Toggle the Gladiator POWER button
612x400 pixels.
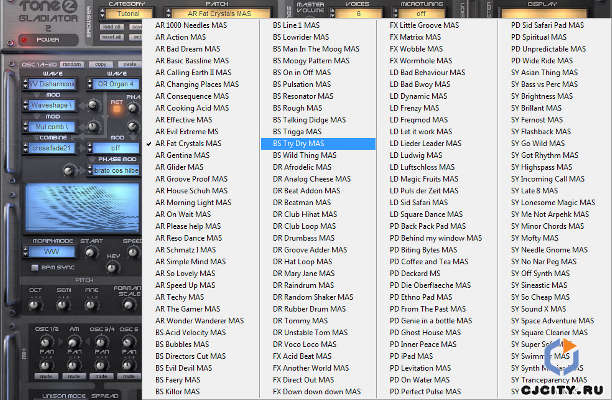[x=48, y=40]
